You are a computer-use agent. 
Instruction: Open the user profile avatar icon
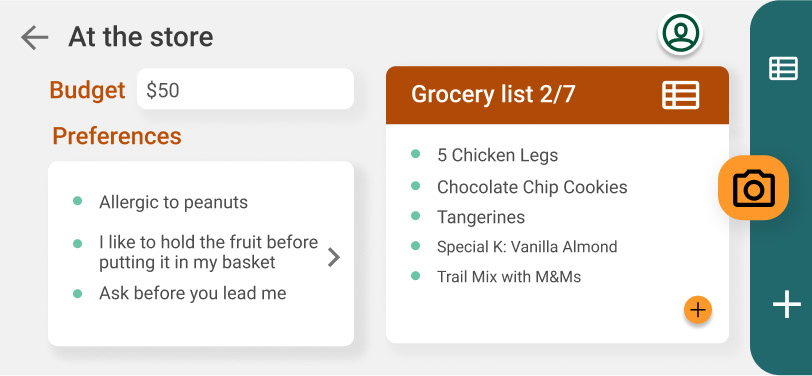pos(680,33)
